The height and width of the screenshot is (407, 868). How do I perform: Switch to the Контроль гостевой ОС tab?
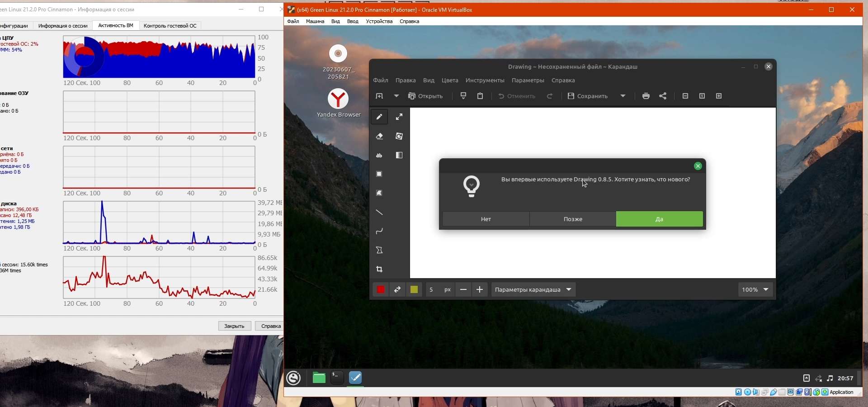pos(170,26)
